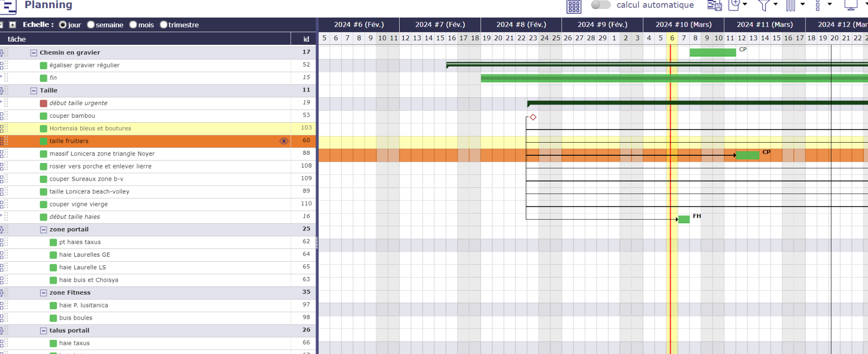Click status square of massif Lonicera zone triangle Noyer
The height and width of the screenshot is (354, 868).
pos(43,154)
